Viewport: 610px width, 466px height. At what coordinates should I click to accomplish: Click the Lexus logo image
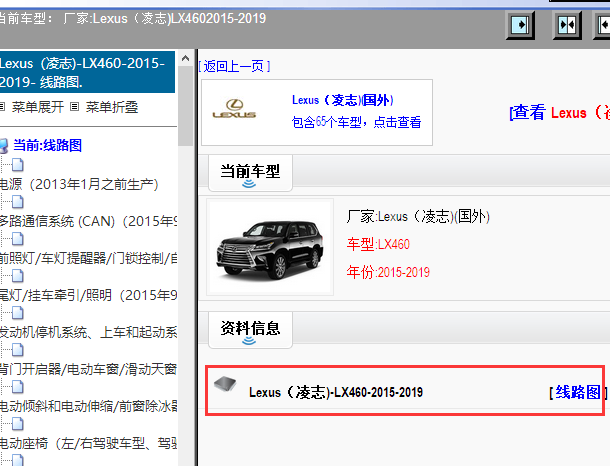234,109
